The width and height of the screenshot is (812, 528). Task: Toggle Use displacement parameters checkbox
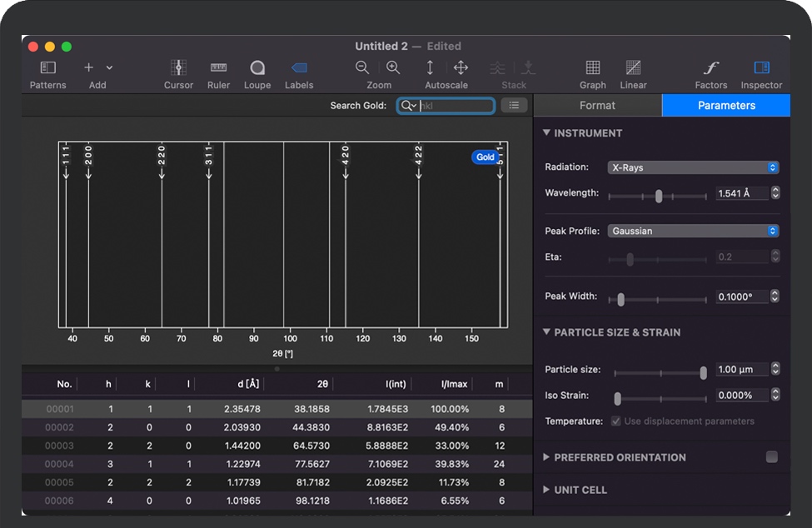616,421
